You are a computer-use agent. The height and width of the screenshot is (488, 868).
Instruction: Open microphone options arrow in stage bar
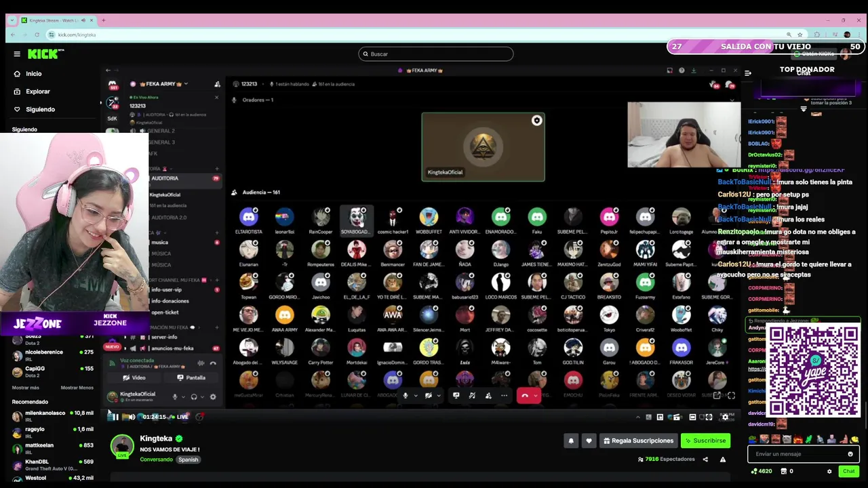[414, 395]
